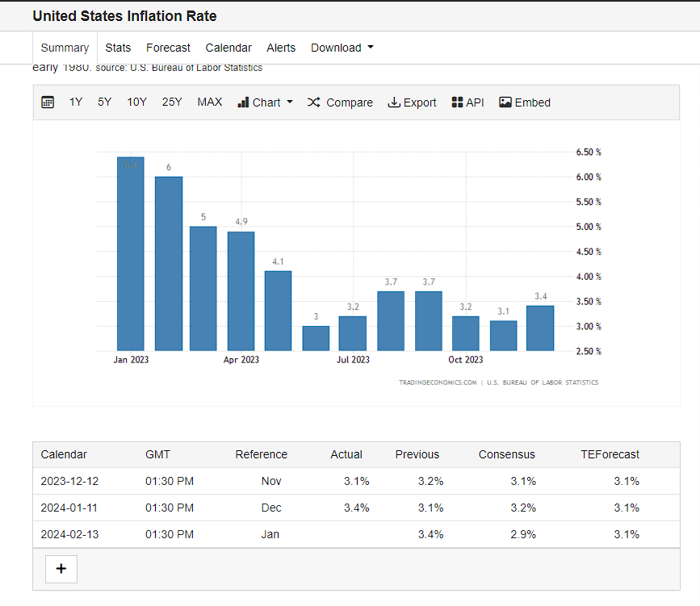Open the calendar date range icon

point(48,102)
